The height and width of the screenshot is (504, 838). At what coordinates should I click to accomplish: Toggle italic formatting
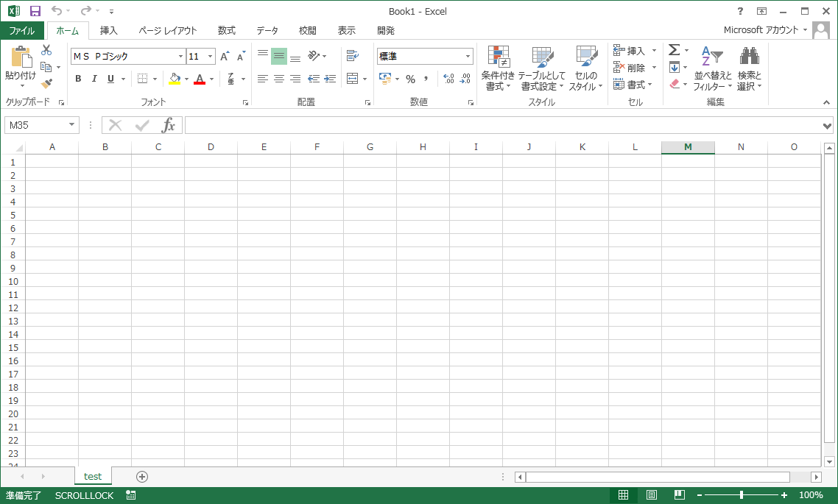coord(94,79)
